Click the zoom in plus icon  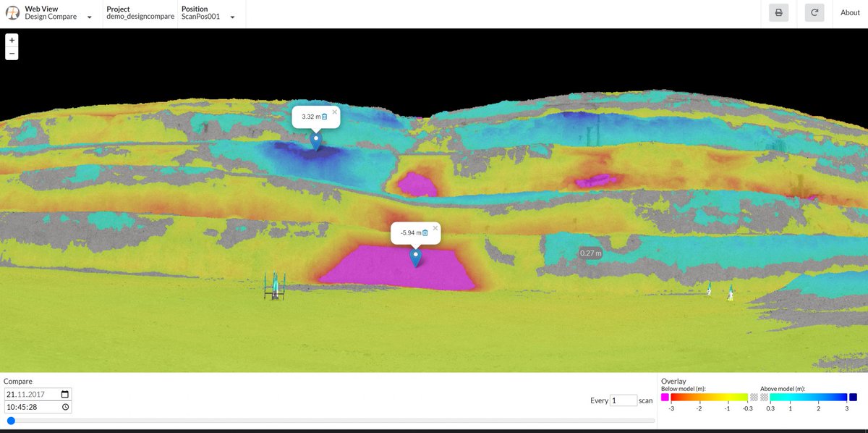click(11, 41)
